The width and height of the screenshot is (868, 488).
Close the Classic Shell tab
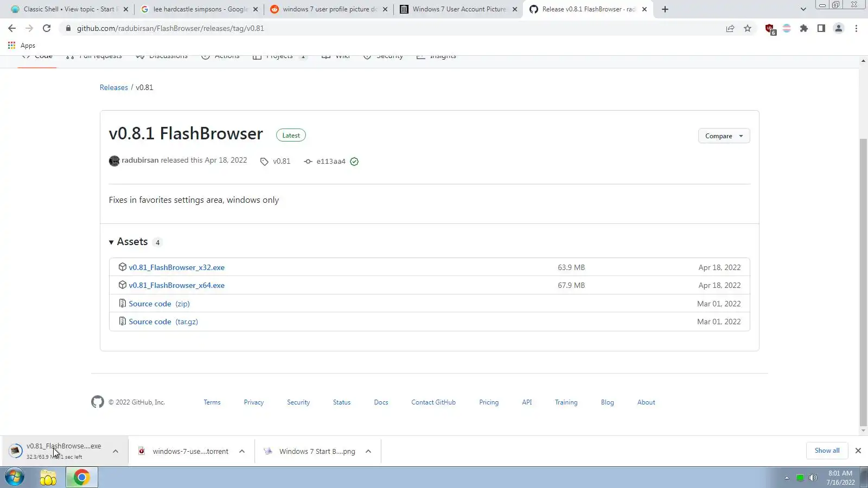[126, 9]
